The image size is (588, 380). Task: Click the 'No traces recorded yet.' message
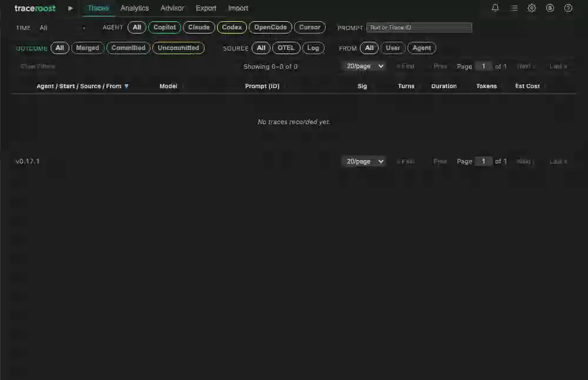coord(294,122)
